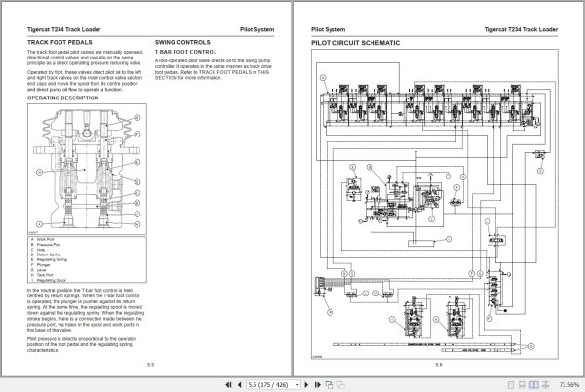Go to the previous page
585x392 pixels.
click(240, 384)
